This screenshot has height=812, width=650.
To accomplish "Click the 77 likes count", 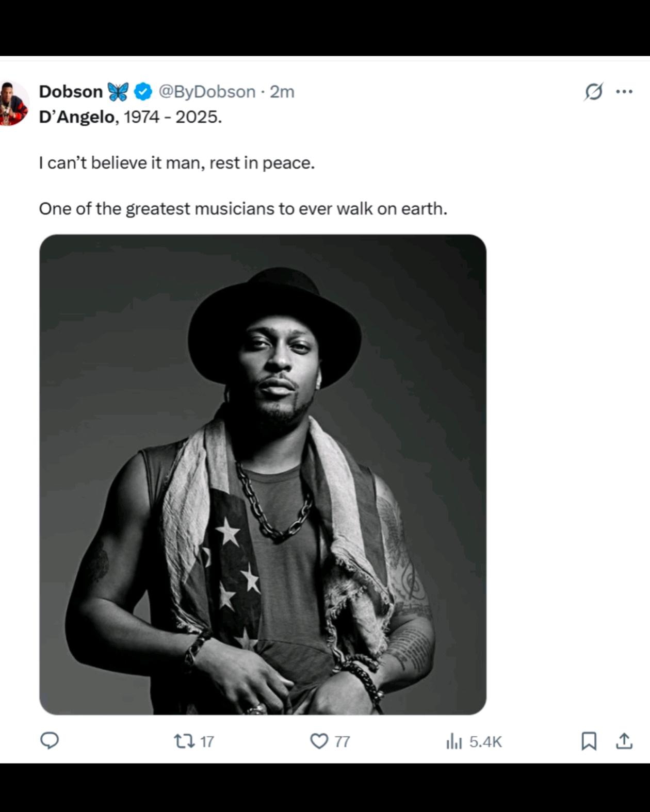I will (342, 742).
